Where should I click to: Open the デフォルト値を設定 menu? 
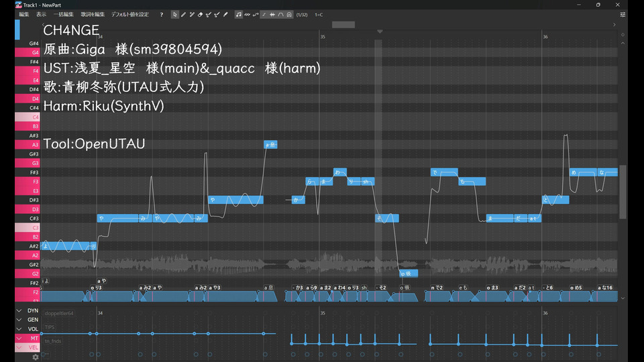click(130, 15)
